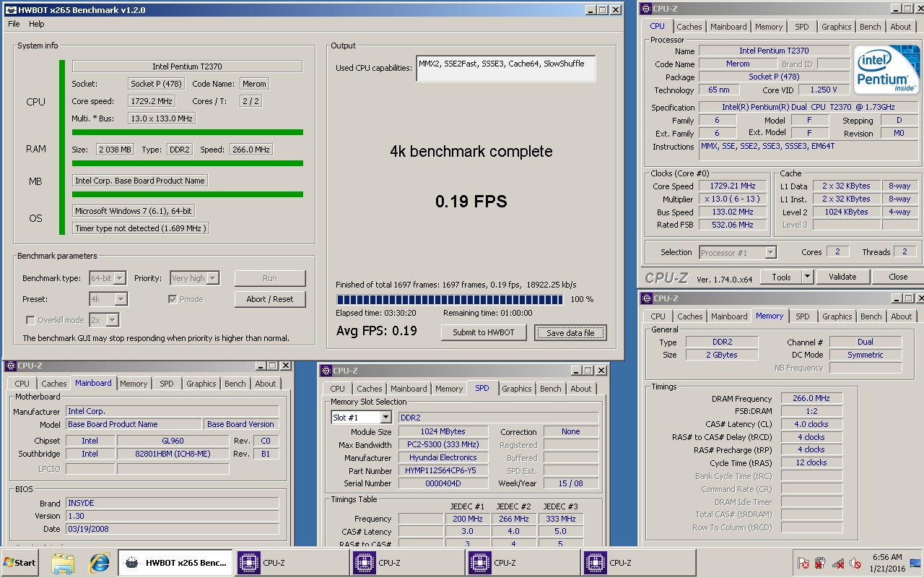Image resolution: width=924 pixels, height=578 pixels.
Task: Select Caches tab in the top-right CPU-Z window
Action: click(x=689, y=27)
